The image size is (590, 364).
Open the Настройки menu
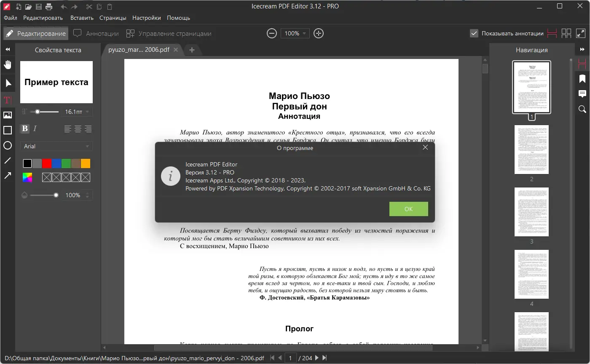(147, 18)
